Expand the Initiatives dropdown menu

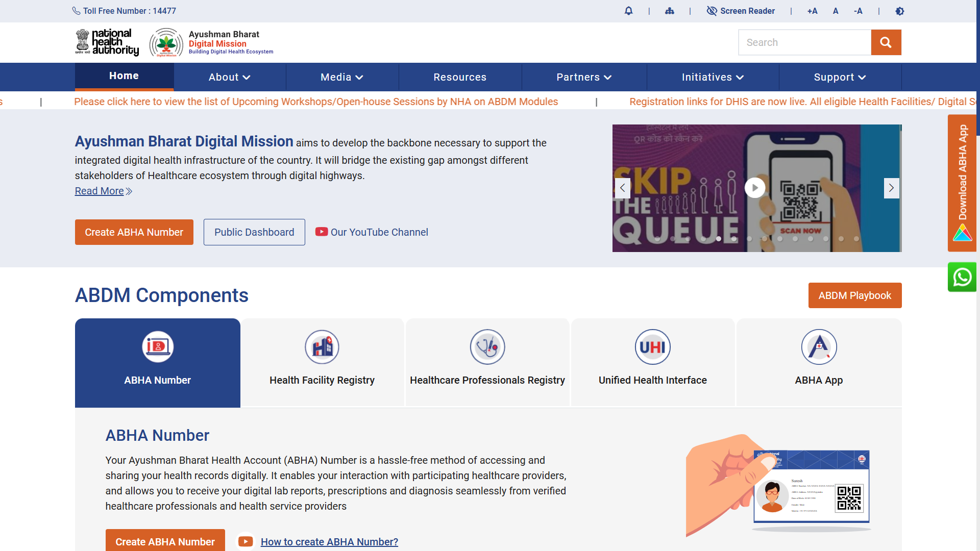[713, 77]
